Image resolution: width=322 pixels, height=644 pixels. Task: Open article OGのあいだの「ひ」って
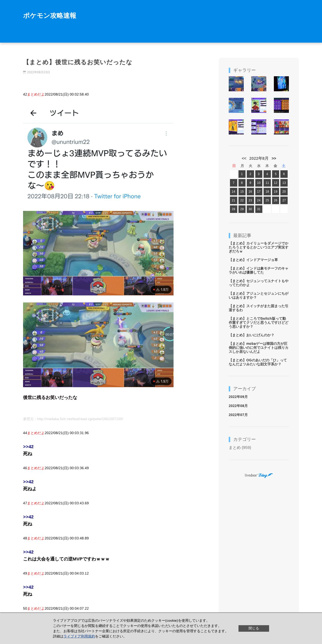tap(258, 362)
